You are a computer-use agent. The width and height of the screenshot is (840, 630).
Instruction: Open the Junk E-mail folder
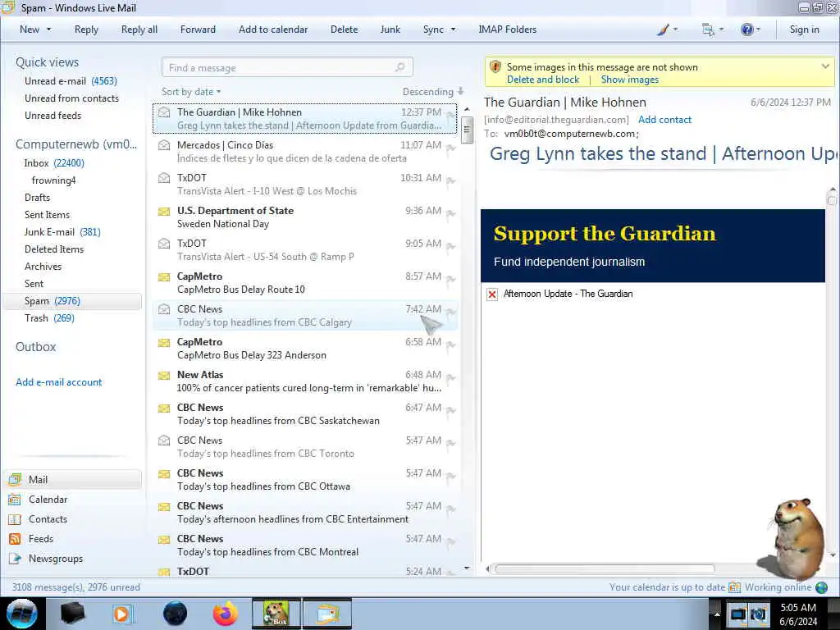62,231
